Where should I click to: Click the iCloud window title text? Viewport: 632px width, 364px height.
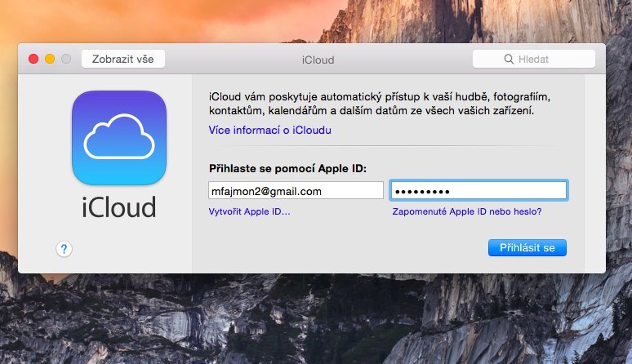point(318,60)
